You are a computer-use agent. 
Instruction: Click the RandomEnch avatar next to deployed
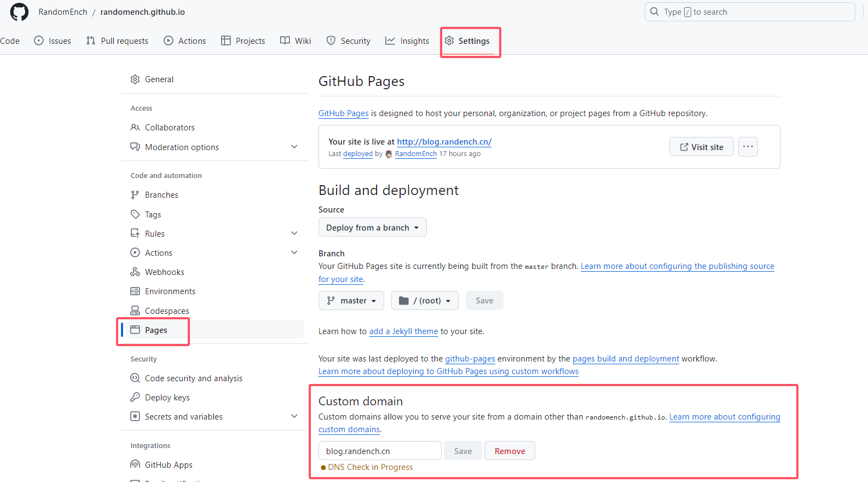[x=389, y=154]
